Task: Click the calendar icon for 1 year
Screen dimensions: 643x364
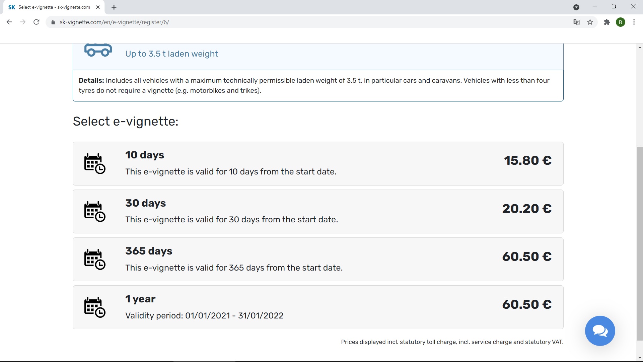Action: (94, 307)
